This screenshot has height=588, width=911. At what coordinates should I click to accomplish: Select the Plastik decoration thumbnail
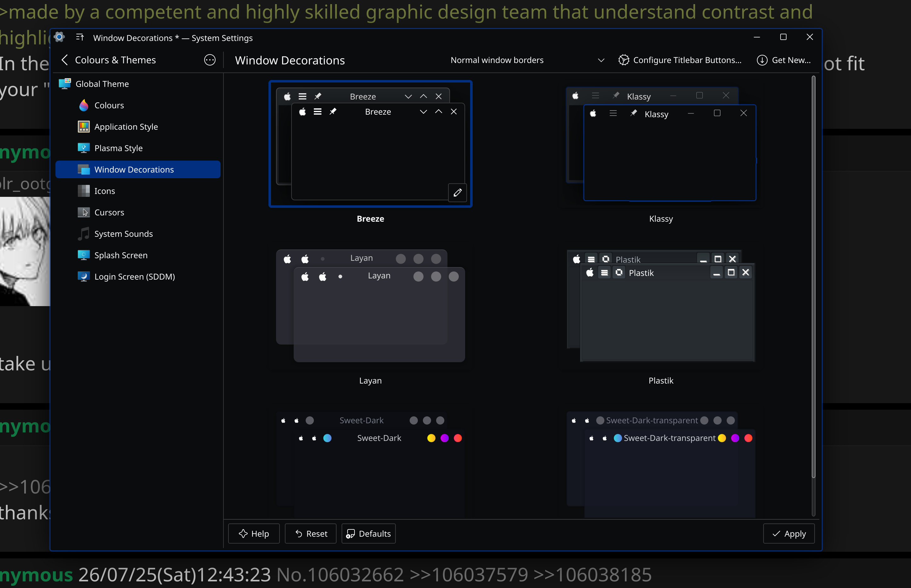(661, 306)
